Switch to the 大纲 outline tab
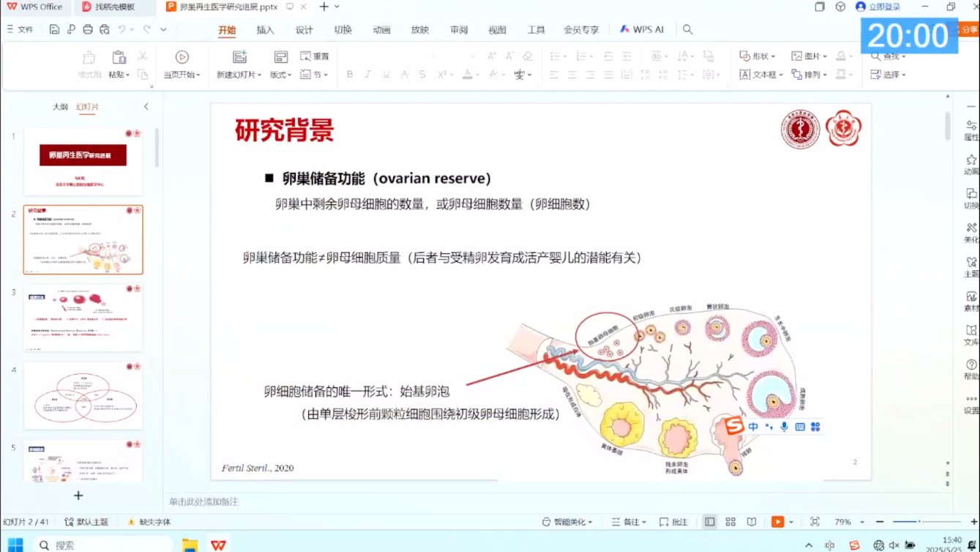Screen dimensions: 980x552 pos(60,107)
